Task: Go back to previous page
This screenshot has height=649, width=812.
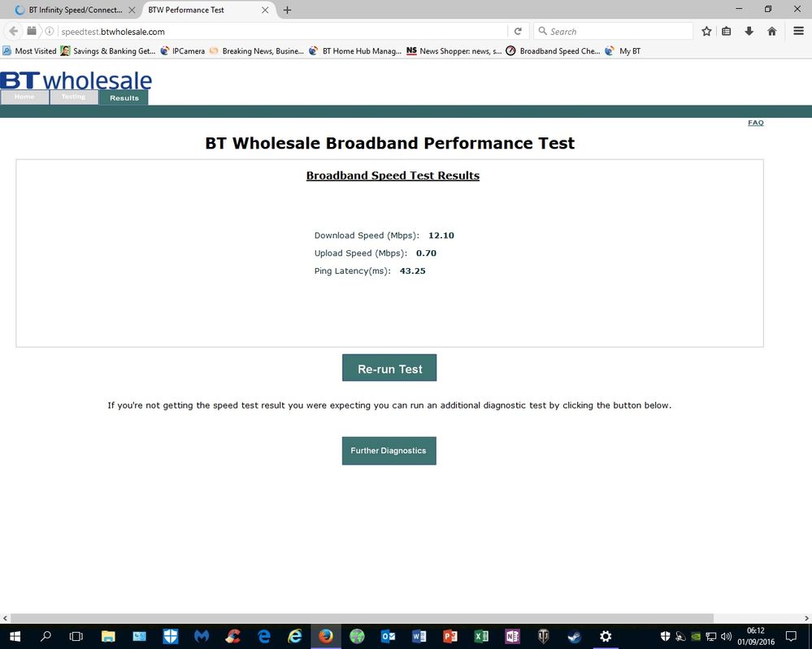Action: pyautogui.click(x=14, y=31)
